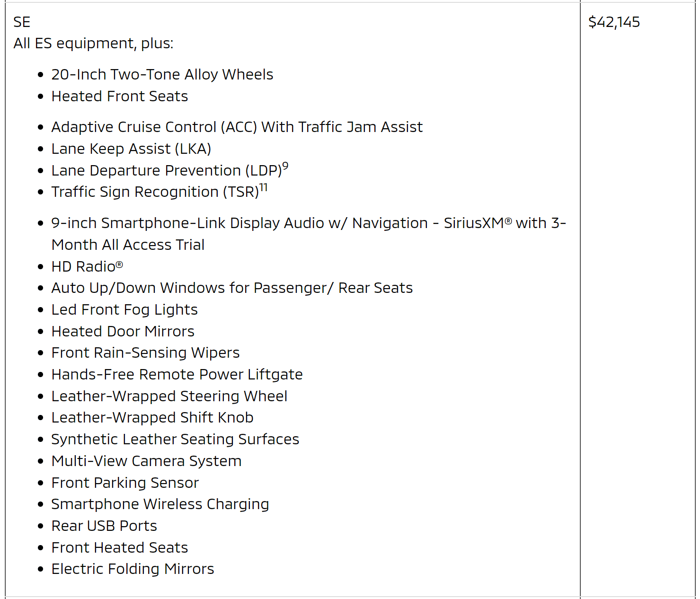Select the Electric Folding Mirrors item

pos(133,569)
